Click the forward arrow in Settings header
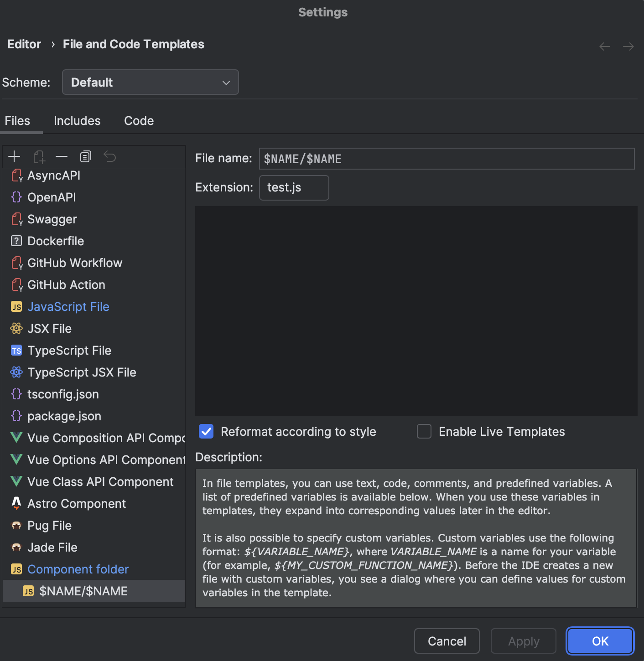 628,46
